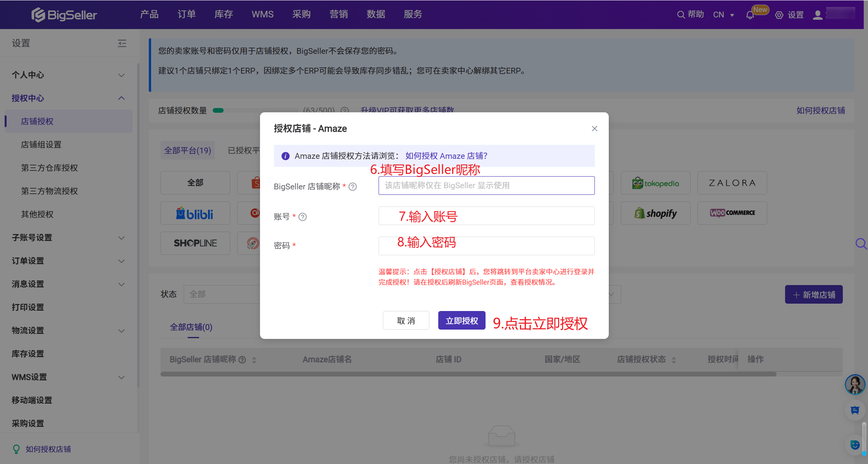Click help icon beside 账号 label
The height and width of the screenshot is (464, 868).
click(x=303, y=217)
